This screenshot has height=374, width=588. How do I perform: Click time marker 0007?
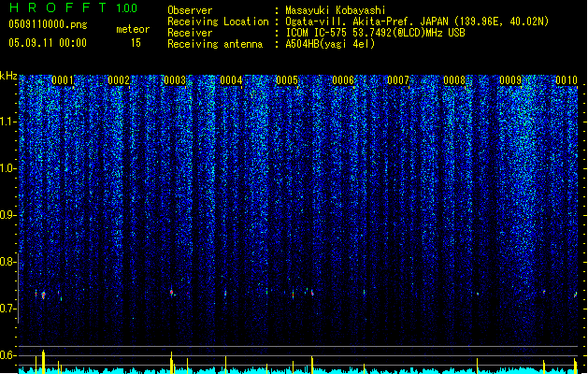point(398,80)
